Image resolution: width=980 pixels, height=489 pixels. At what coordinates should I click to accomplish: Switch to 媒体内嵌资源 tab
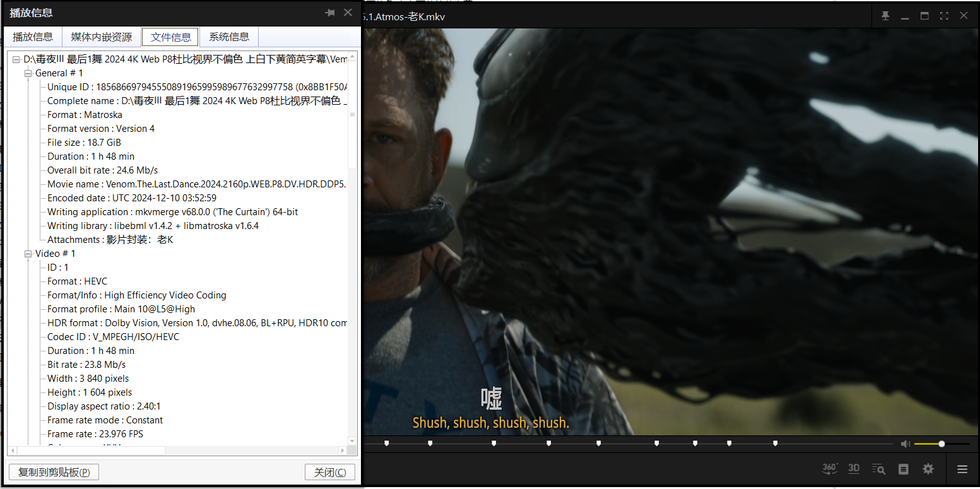coord(102,37)
